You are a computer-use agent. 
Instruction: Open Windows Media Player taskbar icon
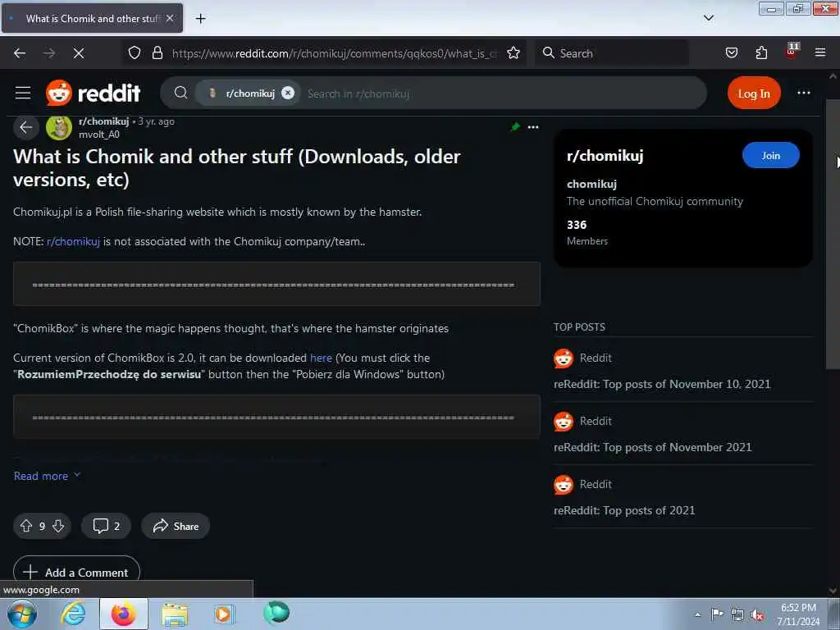(x=224, y=614)
